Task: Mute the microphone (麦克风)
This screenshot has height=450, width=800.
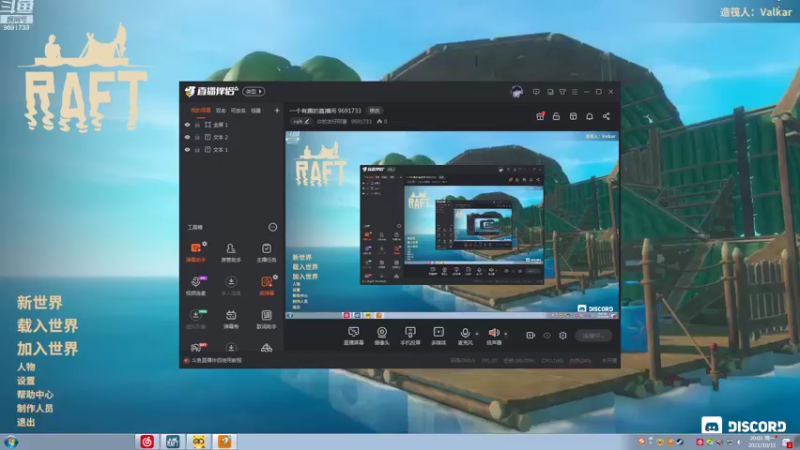Action: point(465,336)
